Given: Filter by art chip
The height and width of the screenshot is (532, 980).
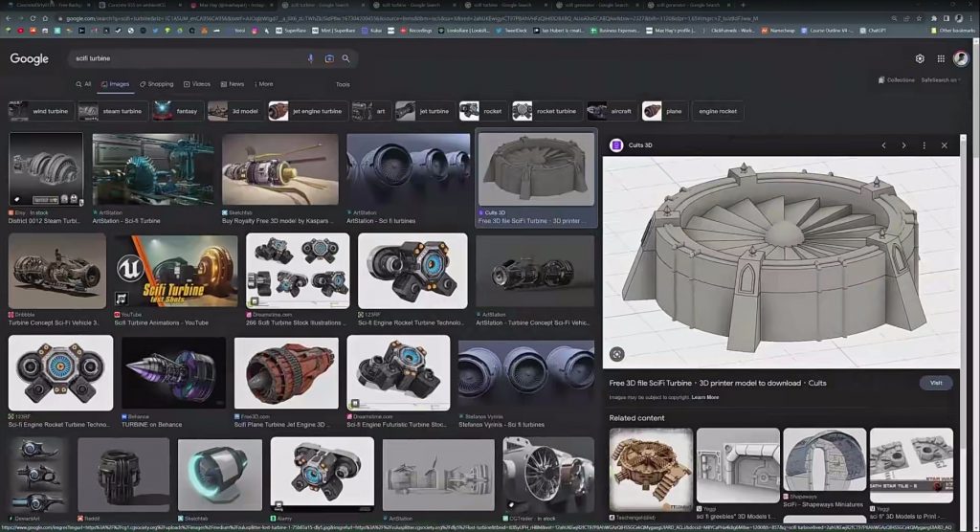Looking at the screenshot, I should tap(370, 111).
